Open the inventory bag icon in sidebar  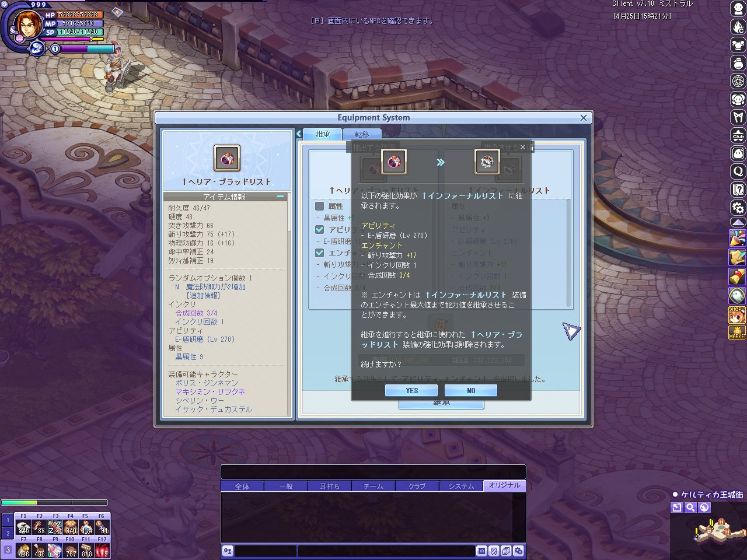[738, 63]
